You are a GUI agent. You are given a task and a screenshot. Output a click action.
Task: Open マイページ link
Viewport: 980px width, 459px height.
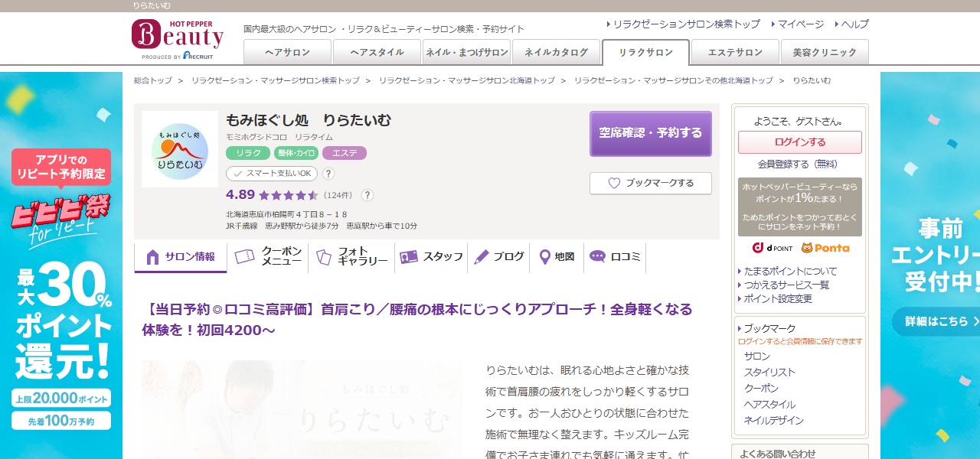801,24
